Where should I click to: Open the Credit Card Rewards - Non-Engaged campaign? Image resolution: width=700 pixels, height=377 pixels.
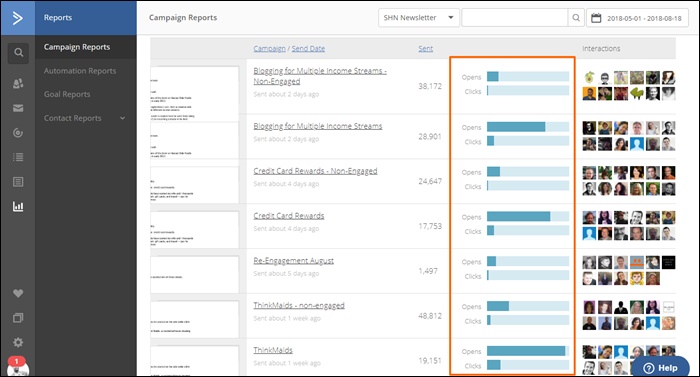tap(315, 171)
